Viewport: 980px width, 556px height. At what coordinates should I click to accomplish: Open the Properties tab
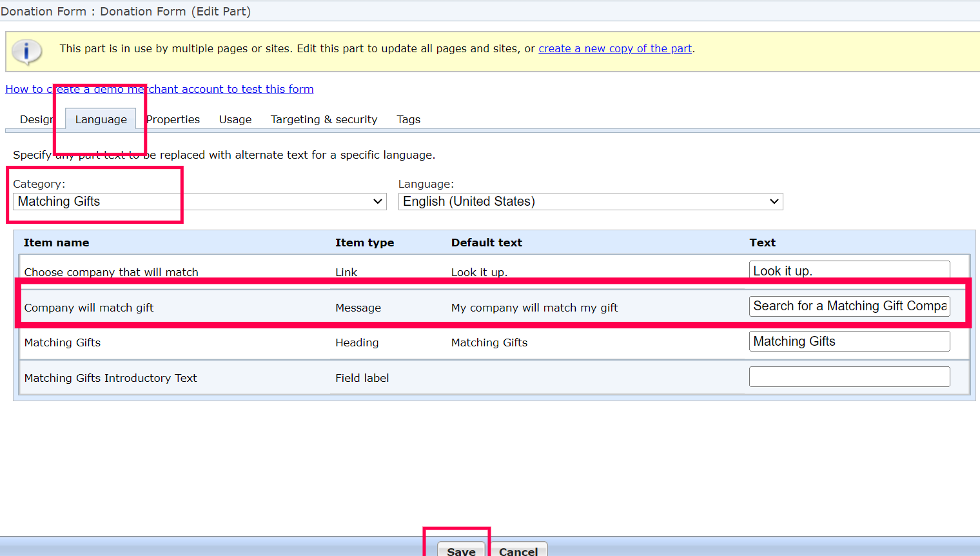[x=173, y=120]
